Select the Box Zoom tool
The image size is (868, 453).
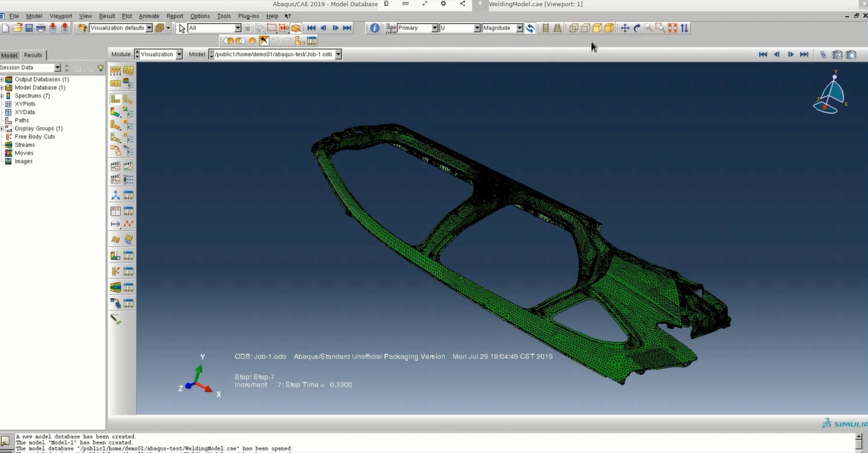660,28
